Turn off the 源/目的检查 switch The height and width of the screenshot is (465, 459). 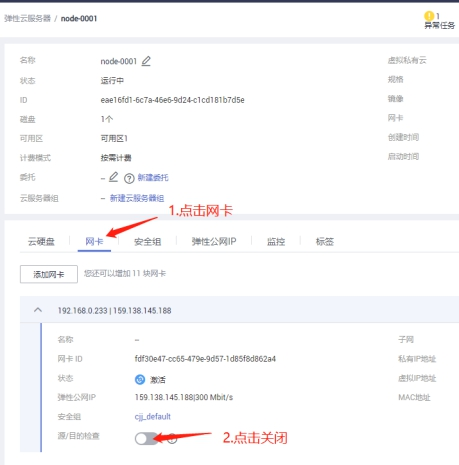(146, 438)
